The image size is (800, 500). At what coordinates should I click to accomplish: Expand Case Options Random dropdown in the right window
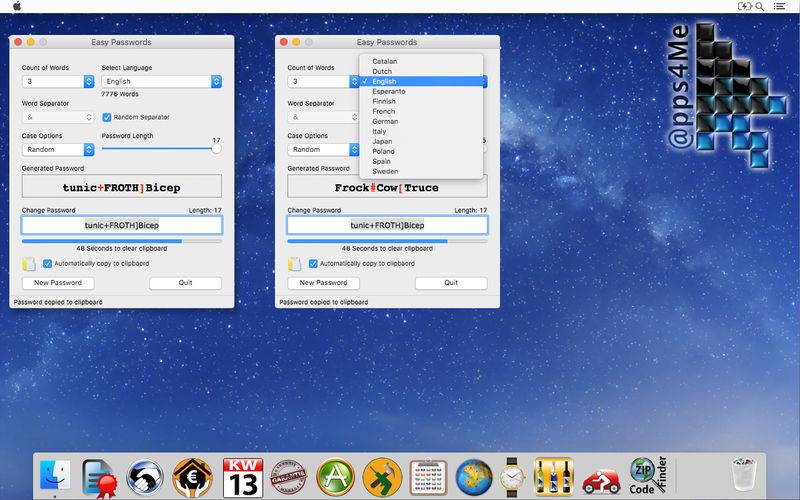coord(323,149)
